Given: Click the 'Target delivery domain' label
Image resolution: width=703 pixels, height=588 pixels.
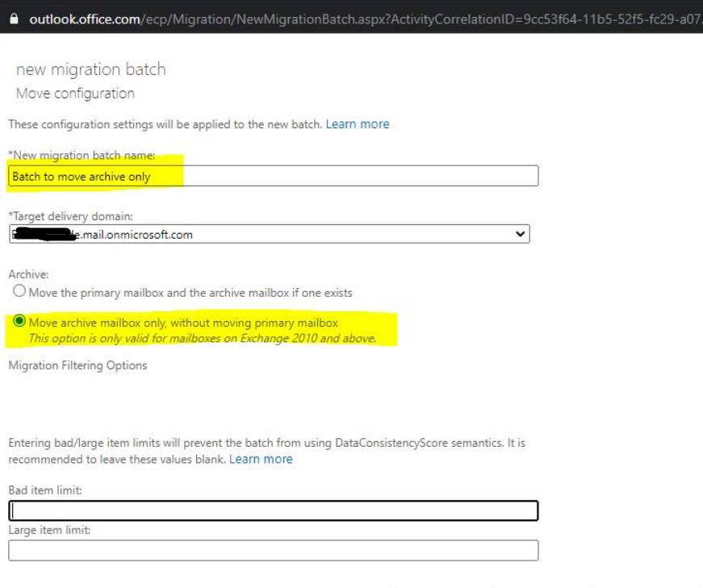Looking at the screenshot, I should (71, 216).
